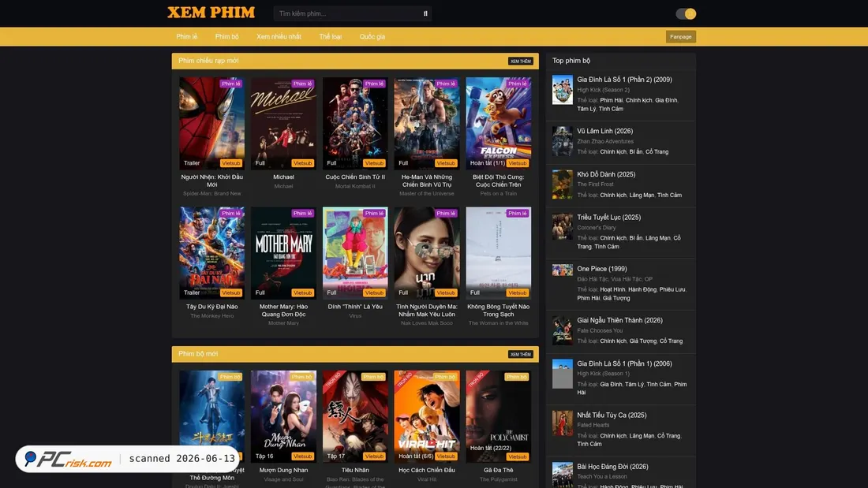Open Mượn Dung Nhan series poster

[283, 416]
